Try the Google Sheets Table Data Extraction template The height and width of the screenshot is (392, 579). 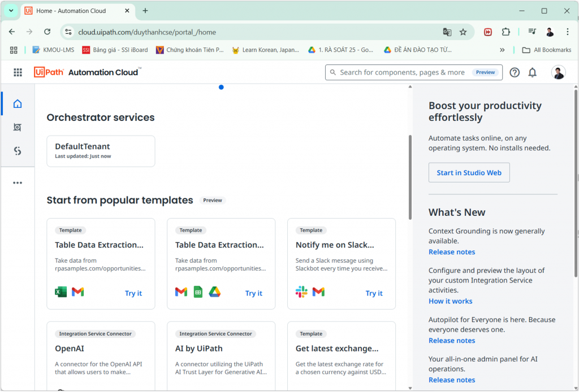pos(254,293)
